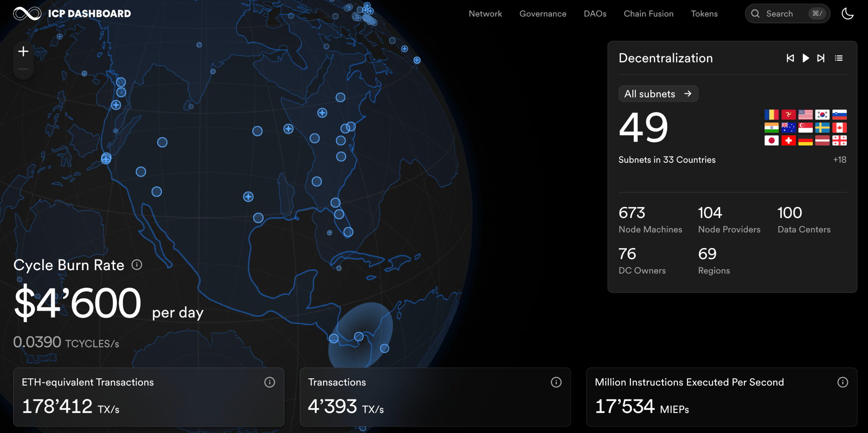Click the Transactions card info icon
868x433 pixels.
click(x=556, y=382)
